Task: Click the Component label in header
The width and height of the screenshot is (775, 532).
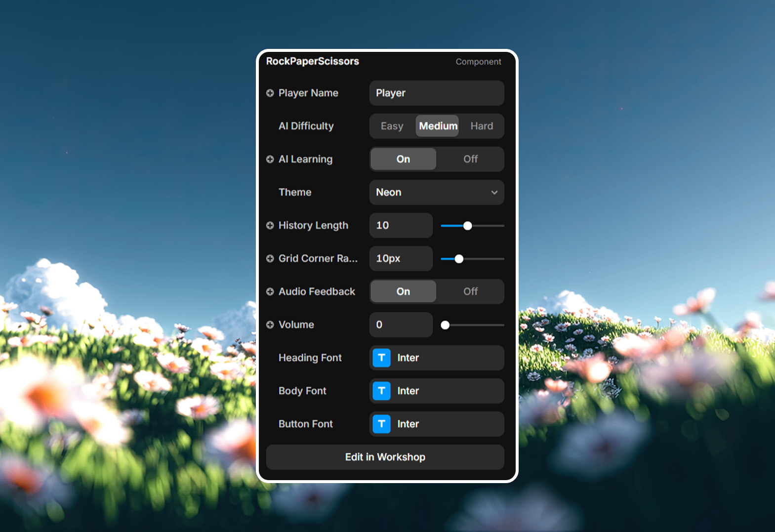Action: tap(478, 62)
